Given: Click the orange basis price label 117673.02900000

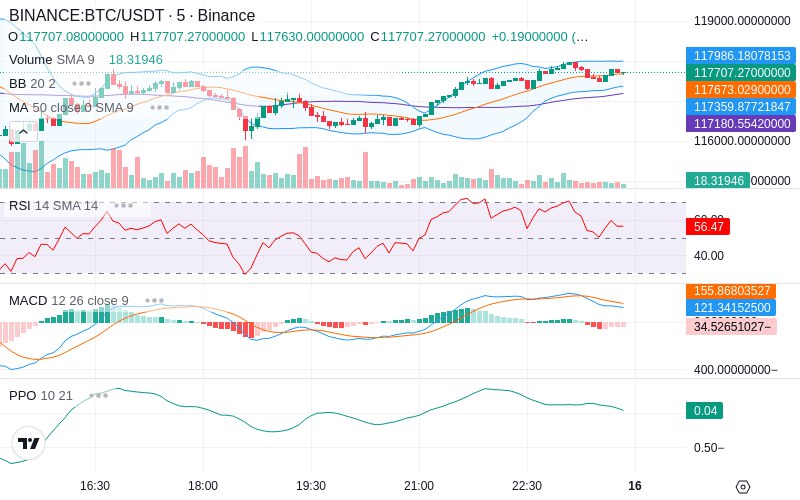Looking at the screenshot, I should (741, 90).
